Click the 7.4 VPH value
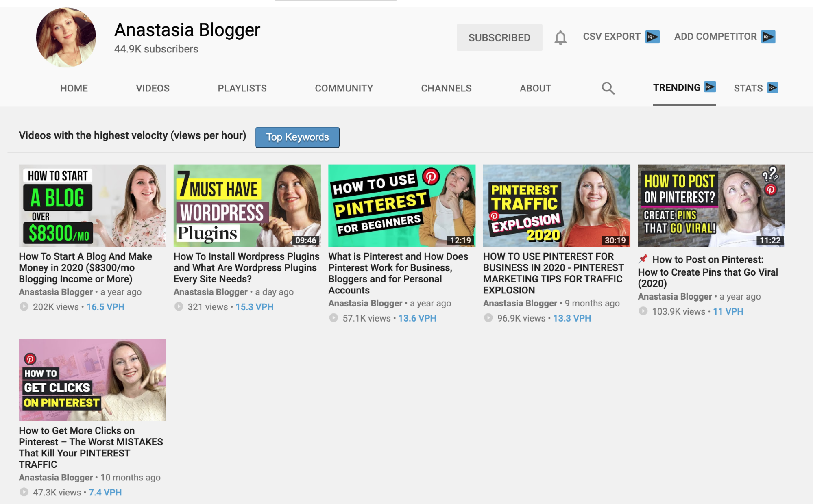The image size is (813, 504). coord(105,492)
